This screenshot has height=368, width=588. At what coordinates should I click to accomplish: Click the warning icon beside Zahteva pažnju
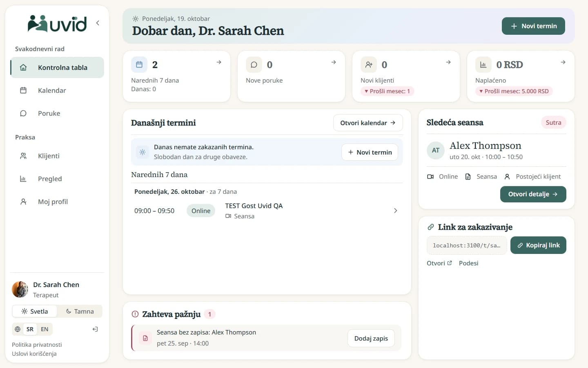coord(135,314)
